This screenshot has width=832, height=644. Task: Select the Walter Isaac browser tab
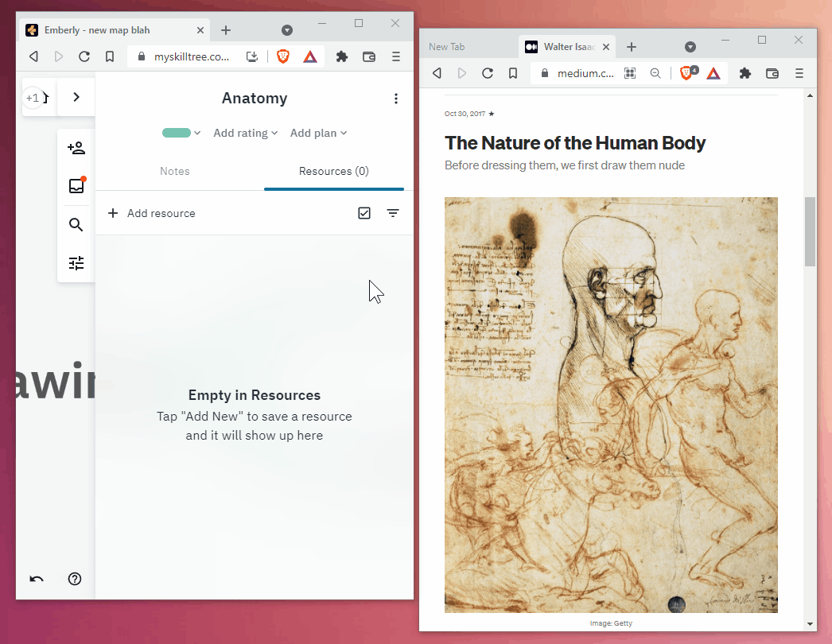pos(566,47)
